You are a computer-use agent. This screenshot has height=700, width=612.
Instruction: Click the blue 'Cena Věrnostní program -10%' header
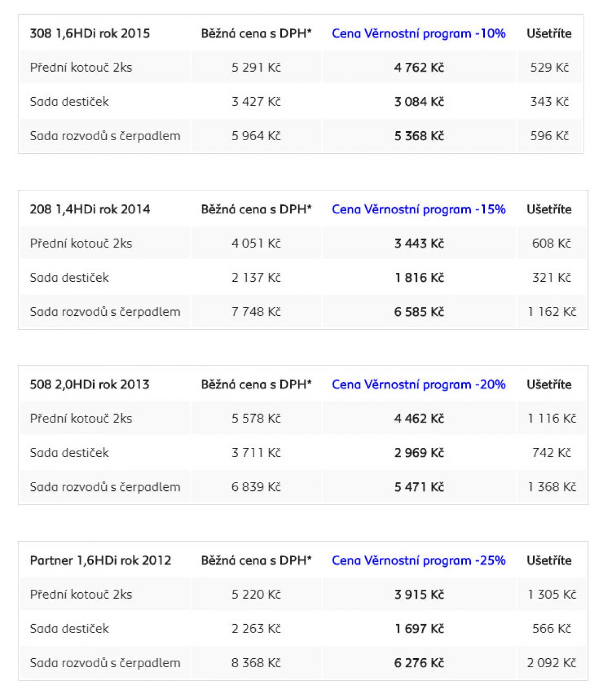(418, 33)
